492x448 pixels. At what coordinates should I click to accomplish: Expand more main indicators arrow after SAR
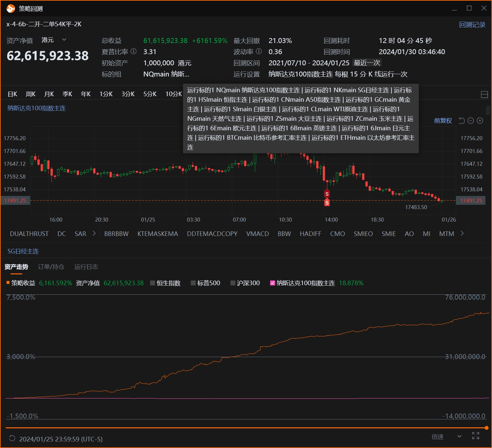(94, 233)
